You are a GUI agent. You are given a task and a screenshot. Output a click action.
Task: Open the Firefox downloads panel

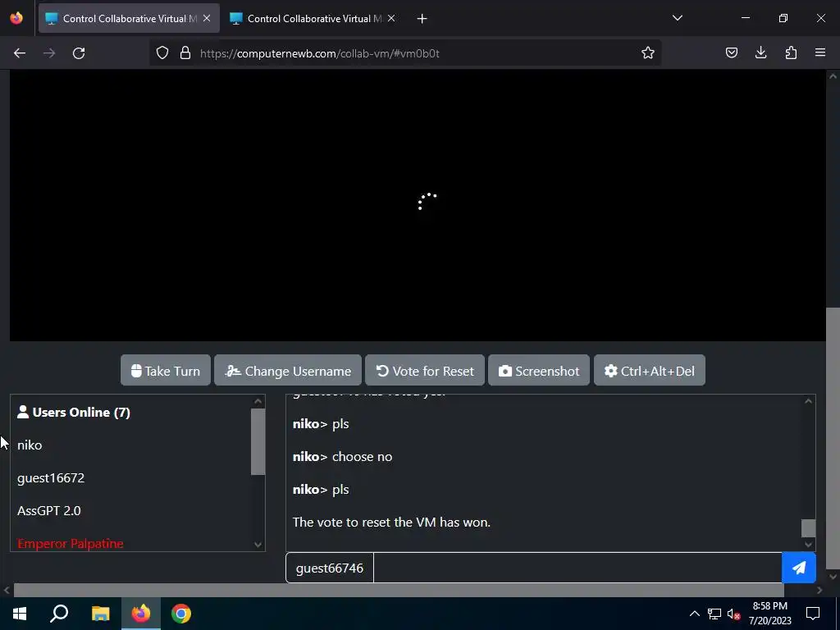[760, 52]
